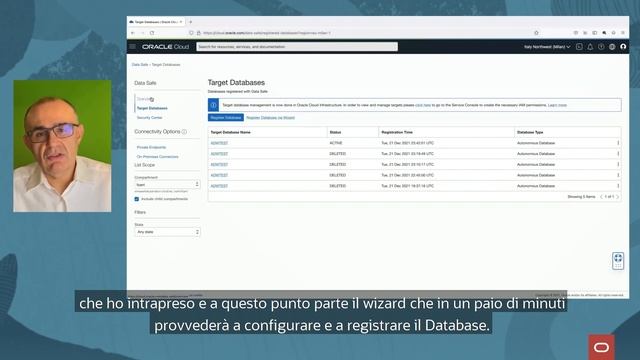Image resolution: width=640 pixels, height=360 pixels.
Task: Go to the previous page of results
Action: click(x=601, y=197)
